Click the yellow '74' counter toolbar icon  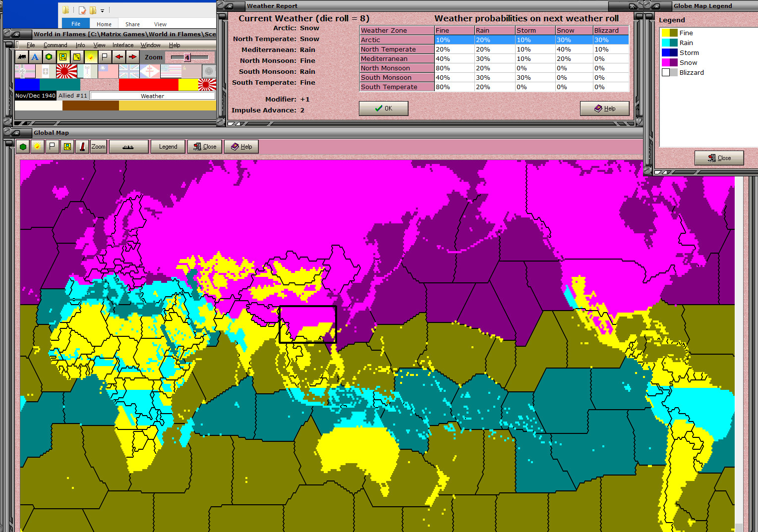coord(77,57)
